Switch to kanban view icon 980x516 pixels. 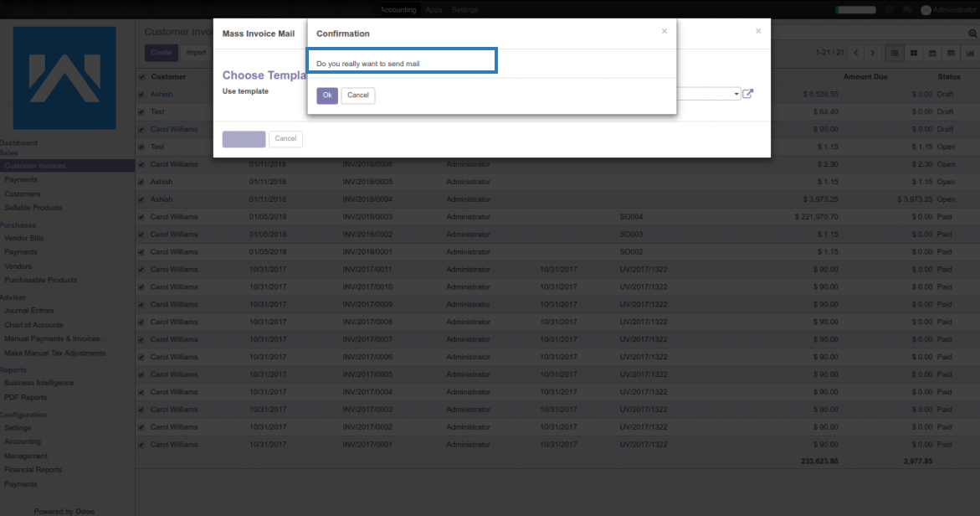[913, 53]
